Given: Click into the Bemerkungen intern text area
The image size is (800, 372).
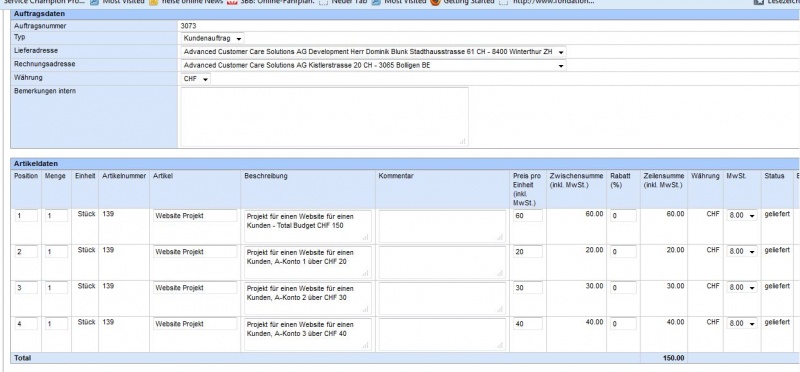Looking at the screenshot, I should tap(324, 117).
